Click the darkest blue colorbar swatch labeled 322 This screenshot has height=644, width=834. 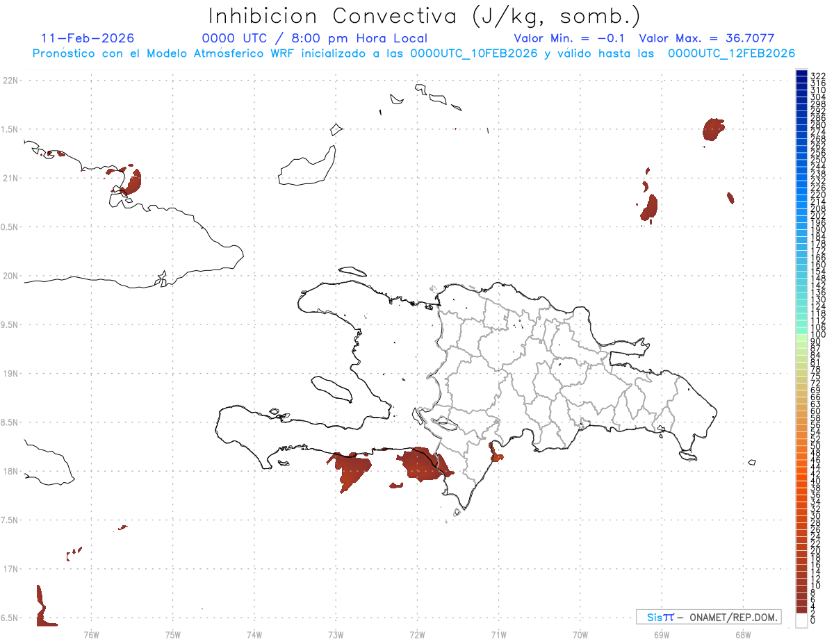801,74
